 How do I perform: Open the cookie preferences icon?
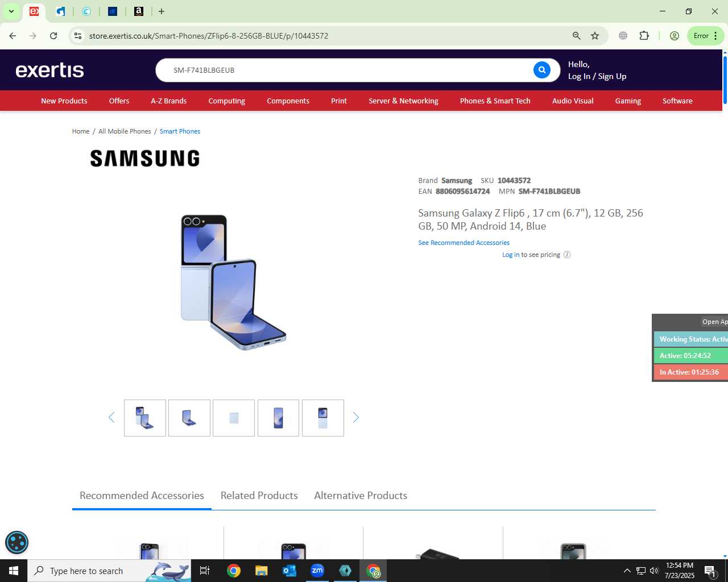(16, 542)
